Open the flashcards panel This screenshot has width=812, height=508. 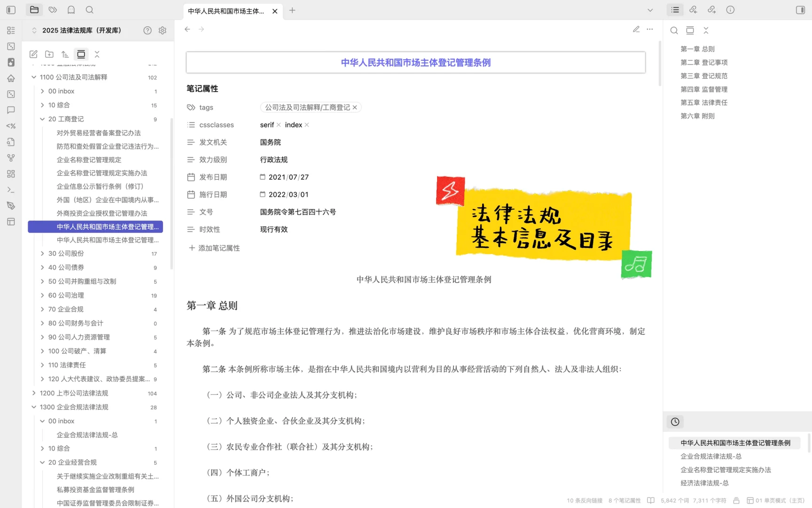point(71,10)
